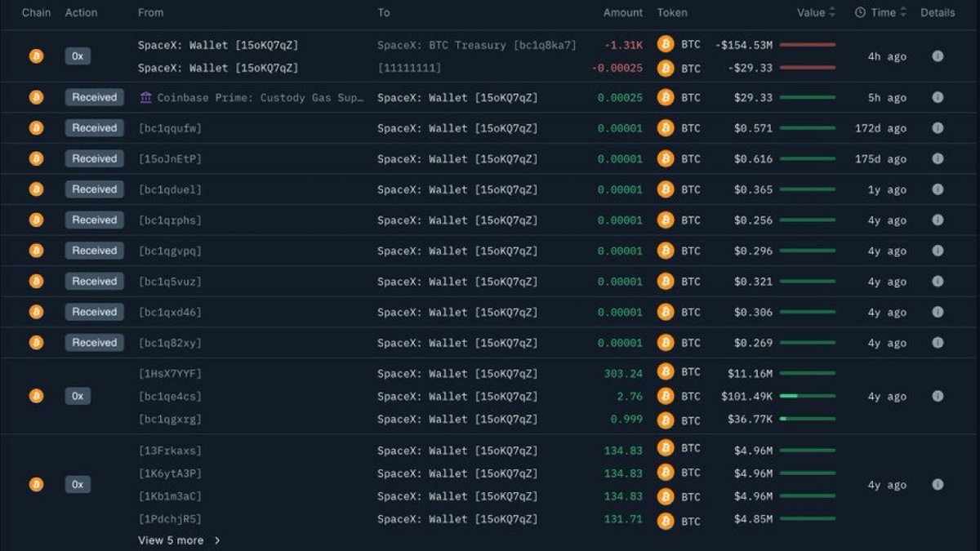Open details info icon for 1y ago row

point(938,189)
